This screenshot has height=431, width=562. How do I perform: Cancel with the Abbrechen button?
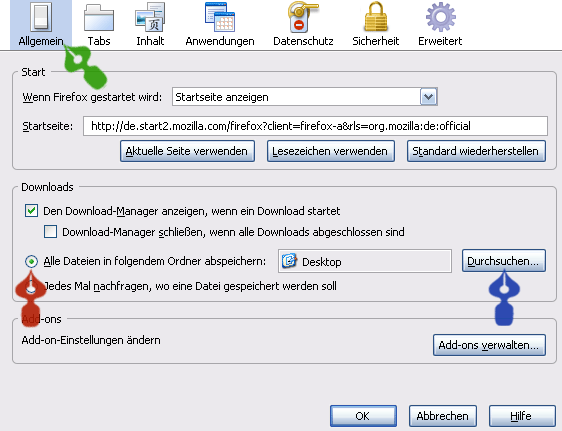pyautogui.click(x=443, y=416)
